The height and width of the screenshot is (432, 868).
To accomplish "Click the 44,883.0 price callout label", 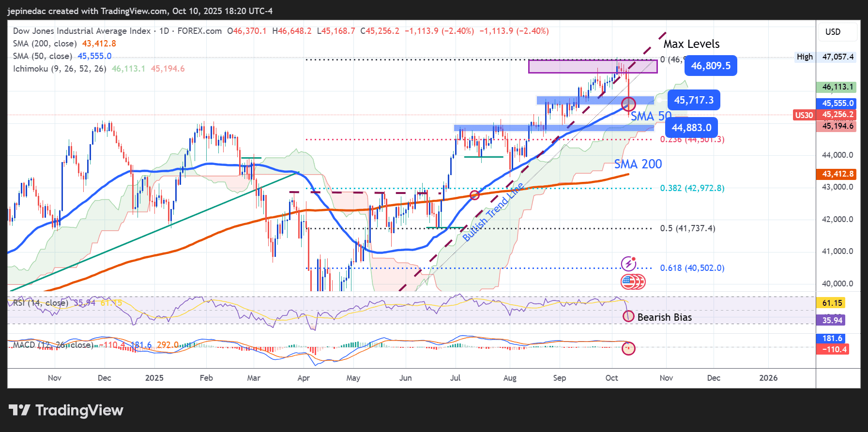I will point(691,128).
